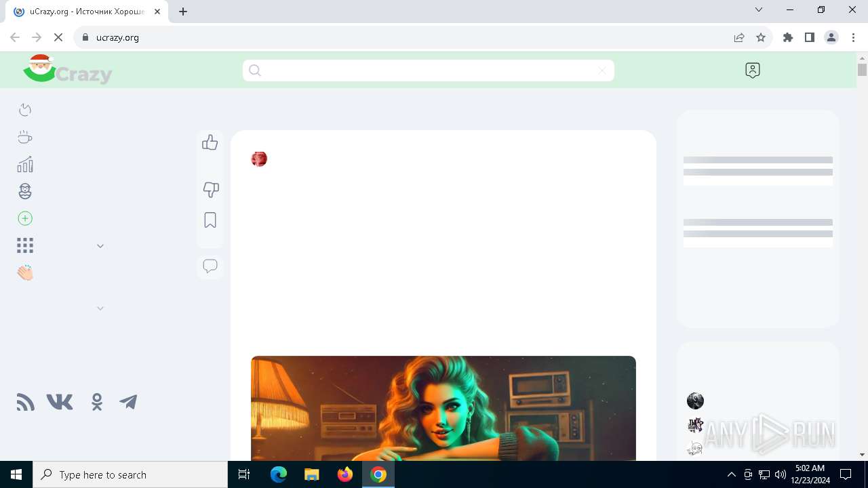Dislike the post with thumbs down
Viewport: 868px width, 488px height.
tap(211, 190)
